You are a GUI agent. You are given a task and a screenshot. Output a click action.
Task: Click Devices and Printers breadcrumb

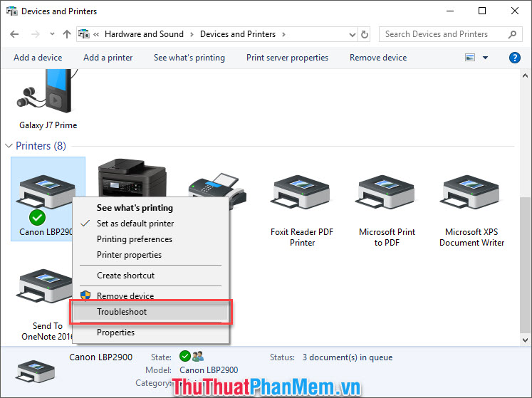click(x=238, y=34)
